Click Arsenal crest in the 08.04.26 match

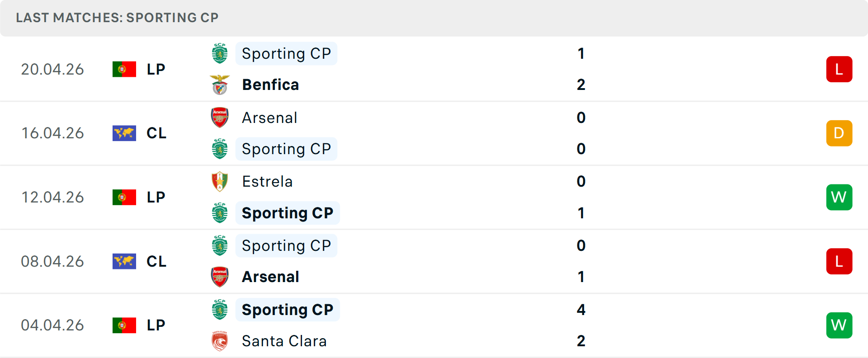[220, 277]
